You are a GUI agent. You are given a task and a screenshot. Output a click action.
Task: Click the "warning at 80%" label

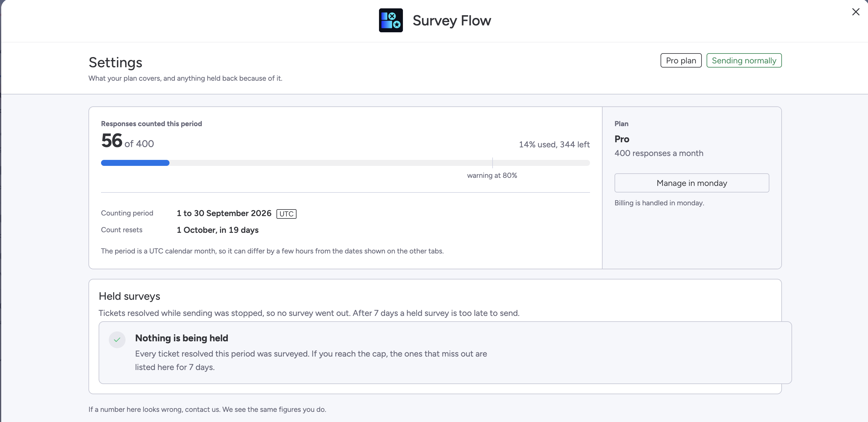(492, 175)
